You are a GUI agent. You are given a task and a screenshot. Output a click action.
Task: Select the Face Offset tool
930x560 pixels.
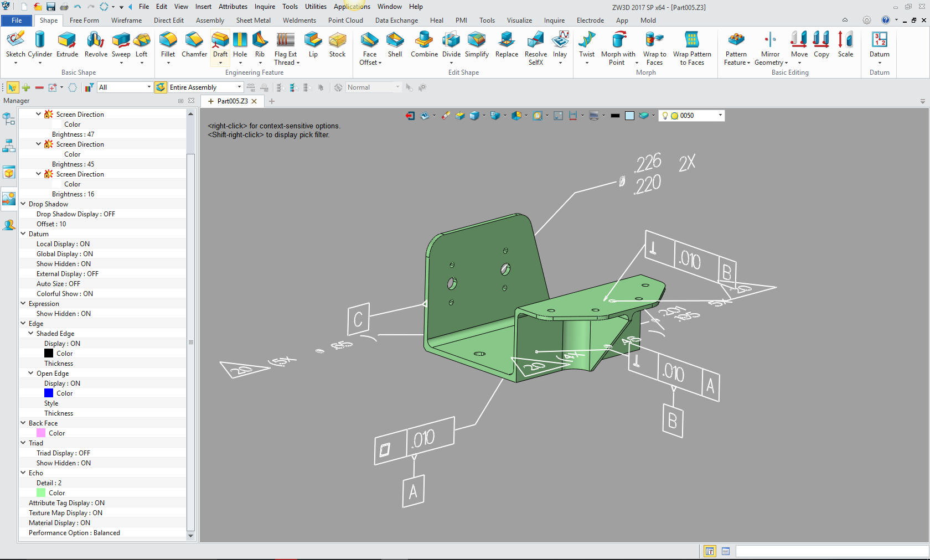370,48
